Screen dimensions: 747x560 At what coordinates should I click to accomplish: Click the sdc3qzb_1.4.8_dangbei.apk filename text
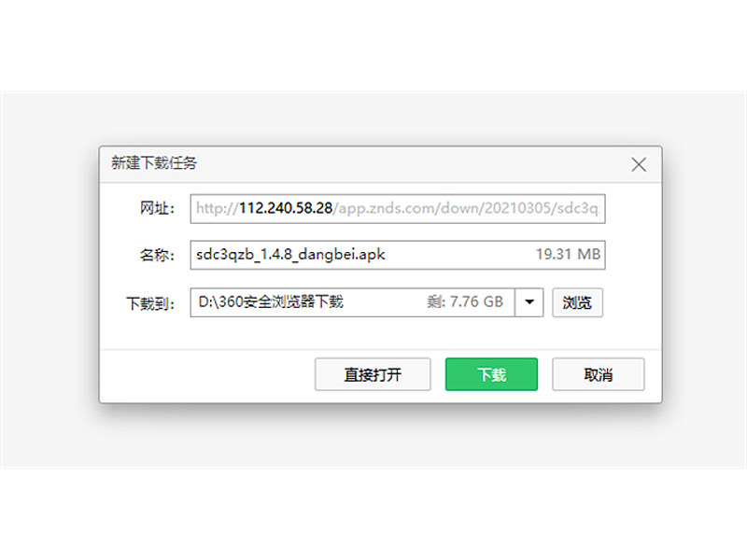click(x=290, y=254)
